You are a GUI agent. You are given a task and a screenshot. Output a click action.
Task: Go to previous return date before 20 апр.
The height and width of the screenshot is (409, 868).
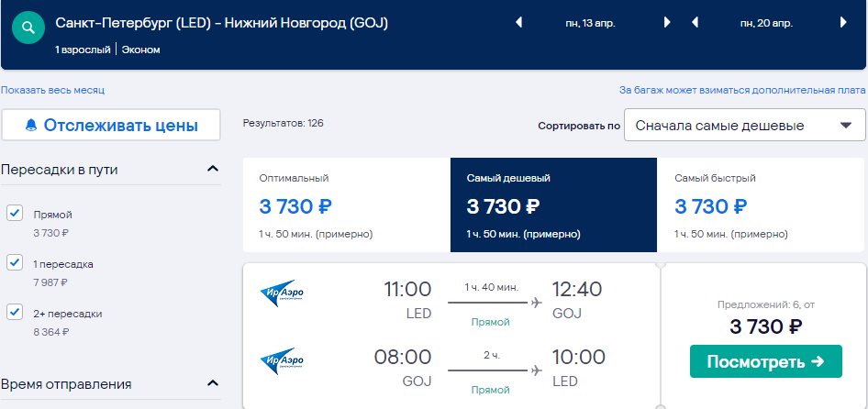tap(696, 23)
